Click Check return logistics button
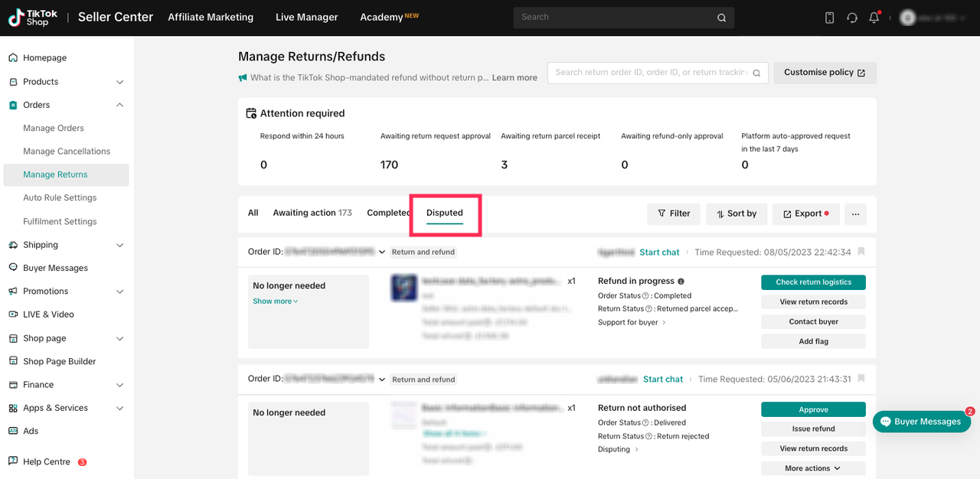 [x=813, y=282]
